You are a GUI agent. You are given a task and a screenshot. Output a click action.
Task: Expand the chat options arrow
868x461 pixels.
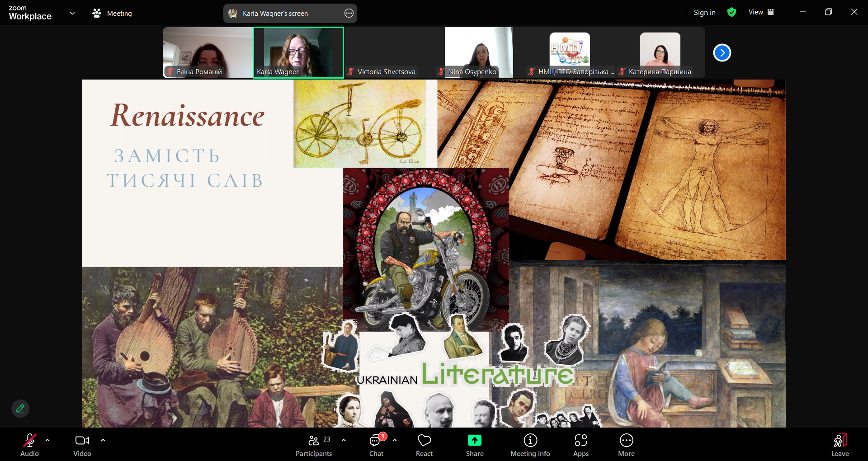pyautogui.click(x=395, y=440)
